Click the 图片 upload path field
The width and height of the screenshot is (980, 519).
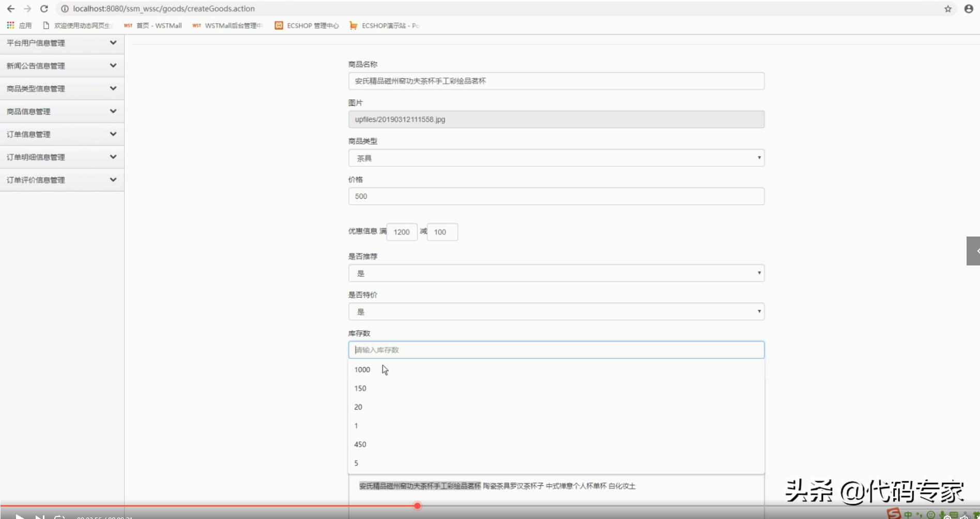coord(556,119)
